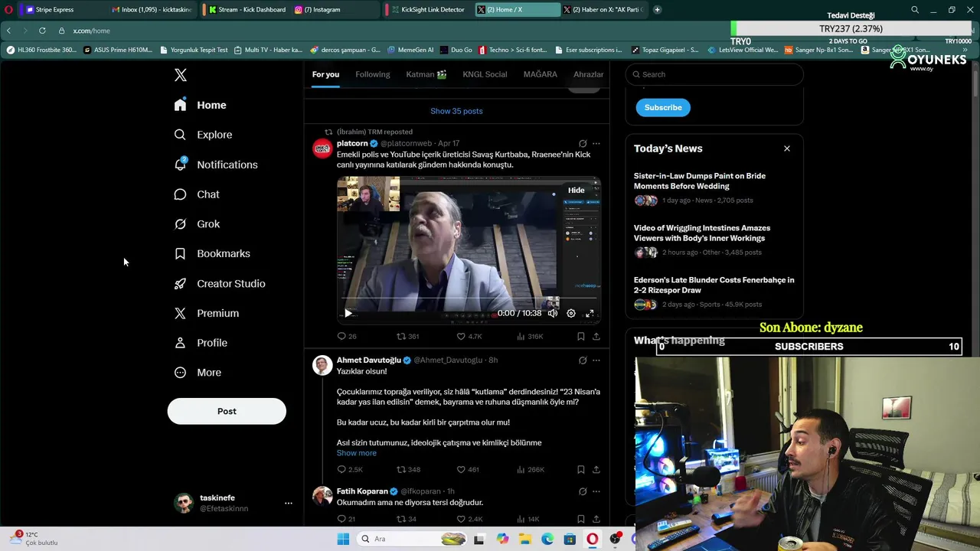Open platcorn profile avatar
The image size is (980, 551).
point(322,148)
